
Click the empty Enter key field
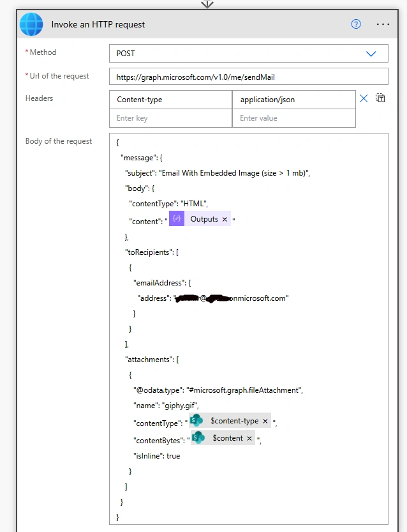170,118
